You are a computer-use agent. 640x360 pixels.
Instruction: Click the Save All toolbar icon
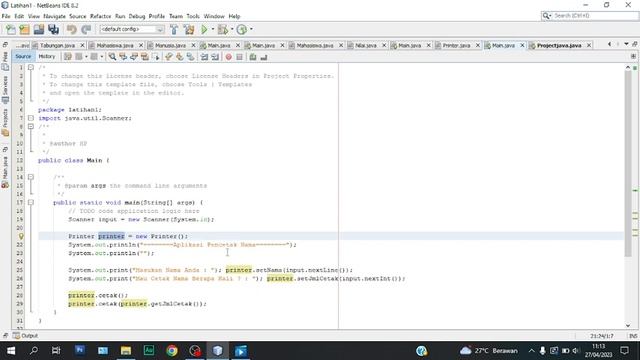click(x=53, y=29)
